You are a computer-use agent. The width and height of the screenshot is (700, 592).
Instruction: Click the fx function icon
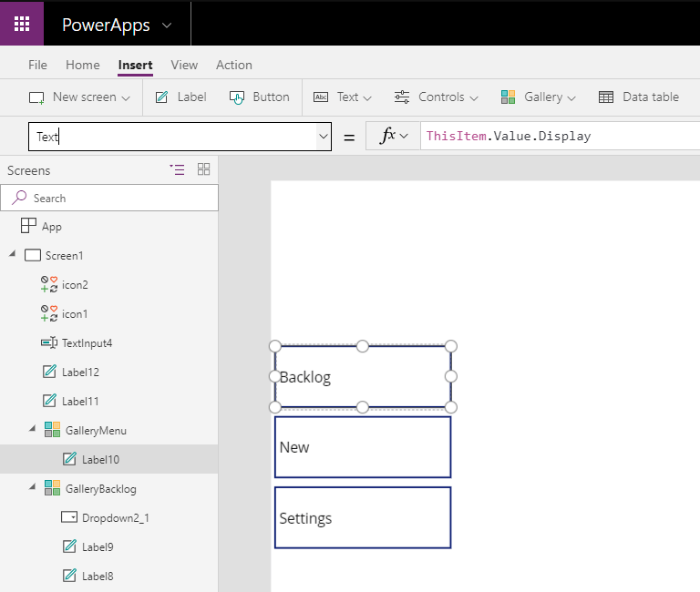pos(387,135)
